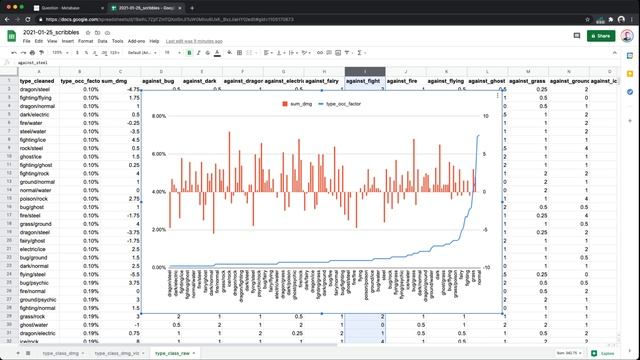The image size is (640, 360).
Task: Open the font family dropdown
Action: tap(142, 53)
